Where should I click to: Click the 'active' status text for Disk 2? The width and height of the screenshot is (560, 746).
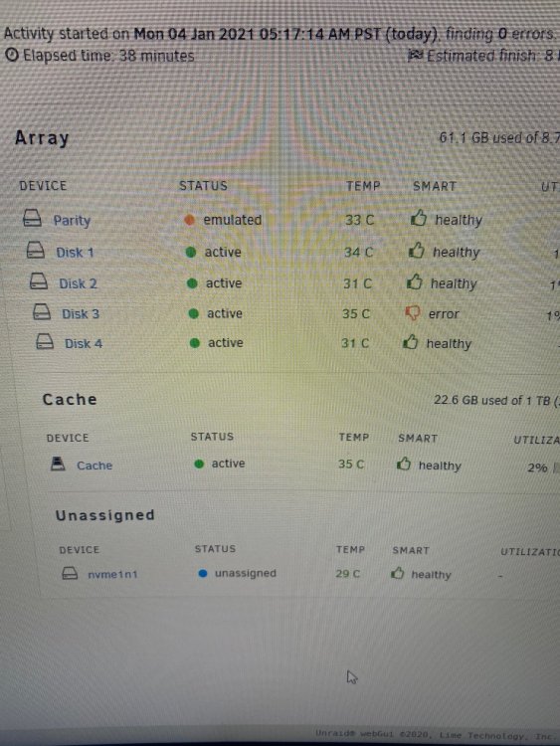[x=224, y=283]
